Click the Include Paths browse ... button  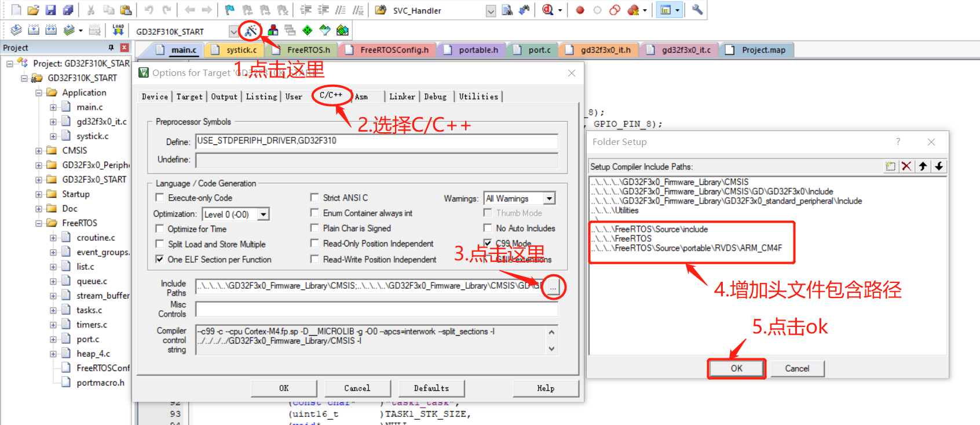click(x=553, y=287)
